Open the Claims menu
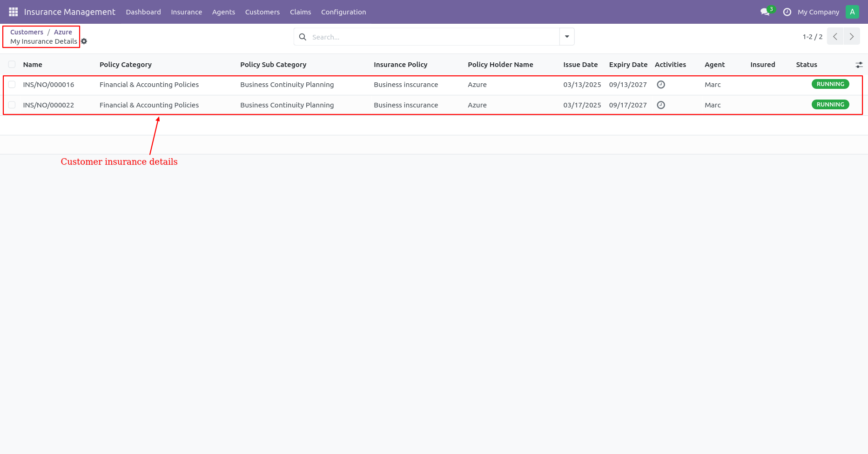 point(301,12)
